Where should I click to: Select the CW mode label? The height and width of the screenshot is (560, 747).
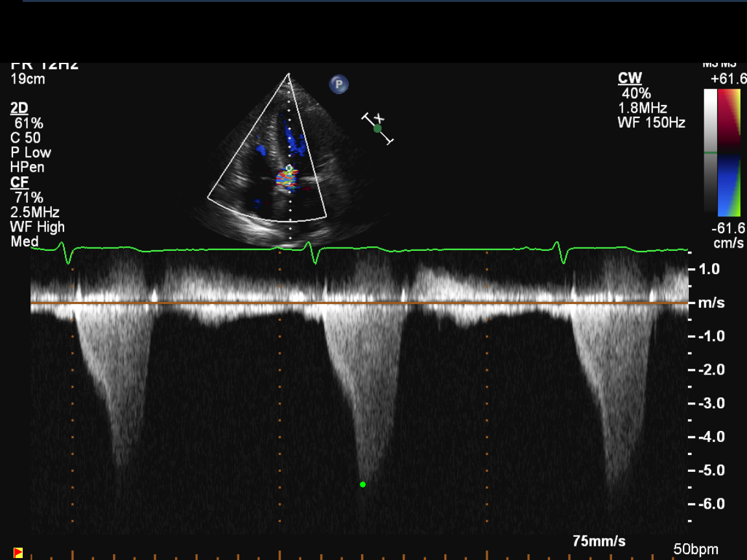pyautogui.click(x=630, y=78)
